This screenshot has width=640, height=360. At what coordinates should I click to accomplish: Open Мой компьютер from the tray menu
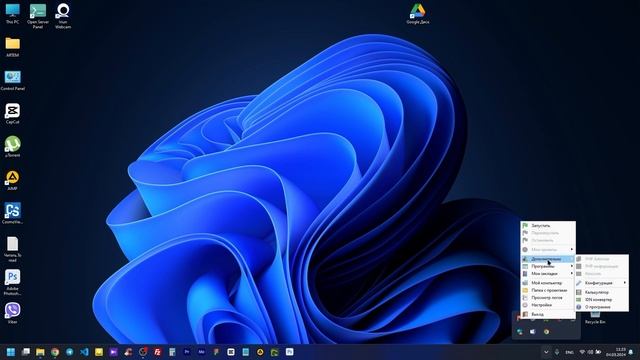(548, 283)
